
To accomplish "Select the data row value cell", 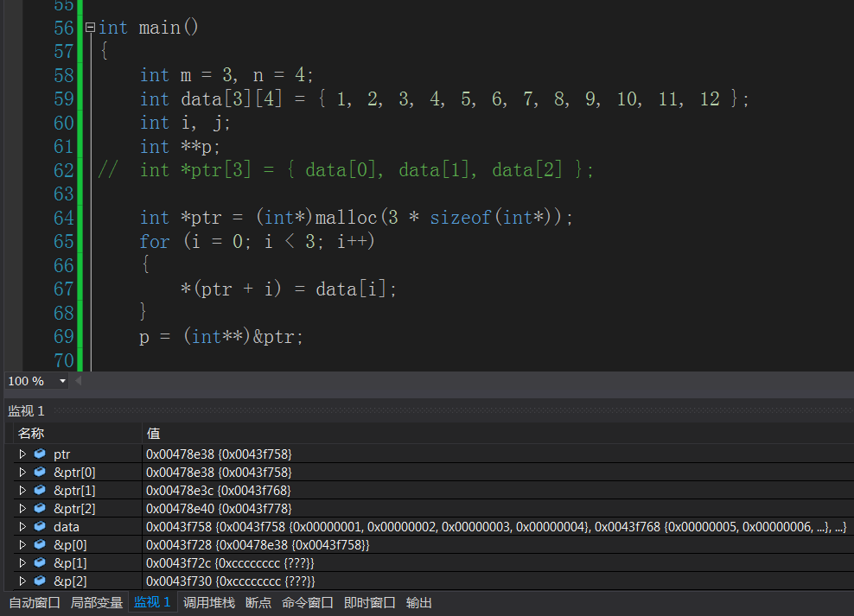I will (498, 527).
